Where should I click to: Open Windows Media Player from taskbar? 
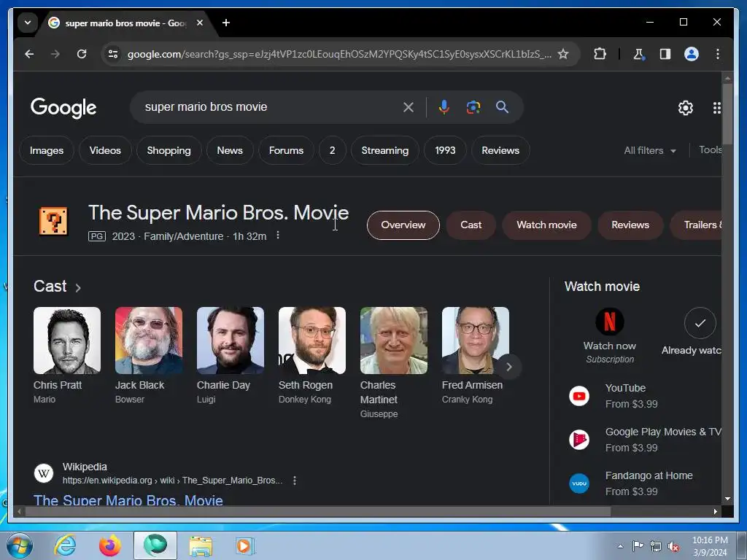245,545
